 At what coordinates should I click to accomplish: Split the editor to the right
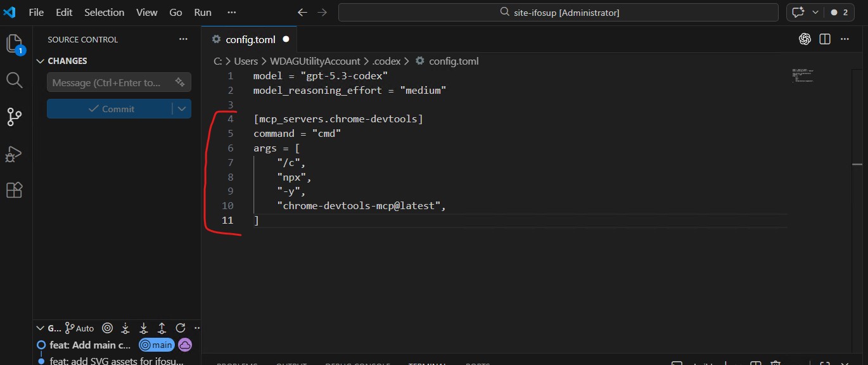824,39
